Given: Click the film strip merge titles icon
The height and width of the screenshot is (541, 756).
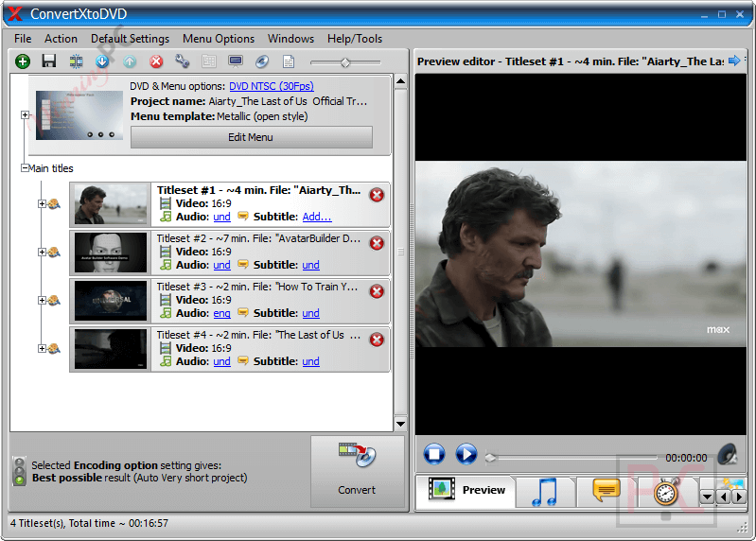Looking at the screenshot, I should 76,61.
